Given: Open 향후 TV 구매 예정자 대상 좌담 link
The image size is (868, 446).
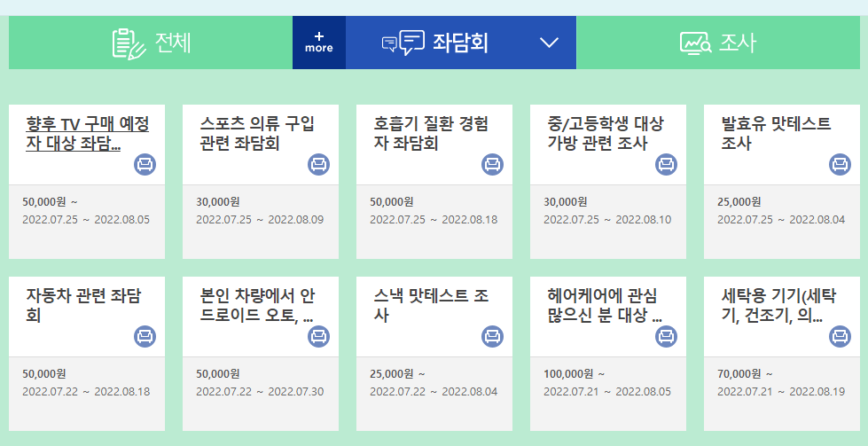Looking at the screenshot, I should 88,133.
